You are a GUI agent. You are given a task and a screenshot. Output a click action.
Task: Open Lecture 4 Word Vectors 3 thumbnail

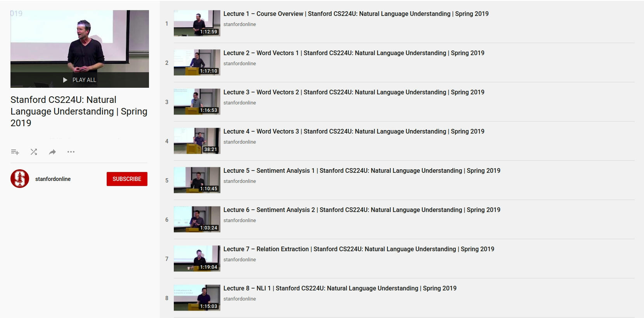197,141
